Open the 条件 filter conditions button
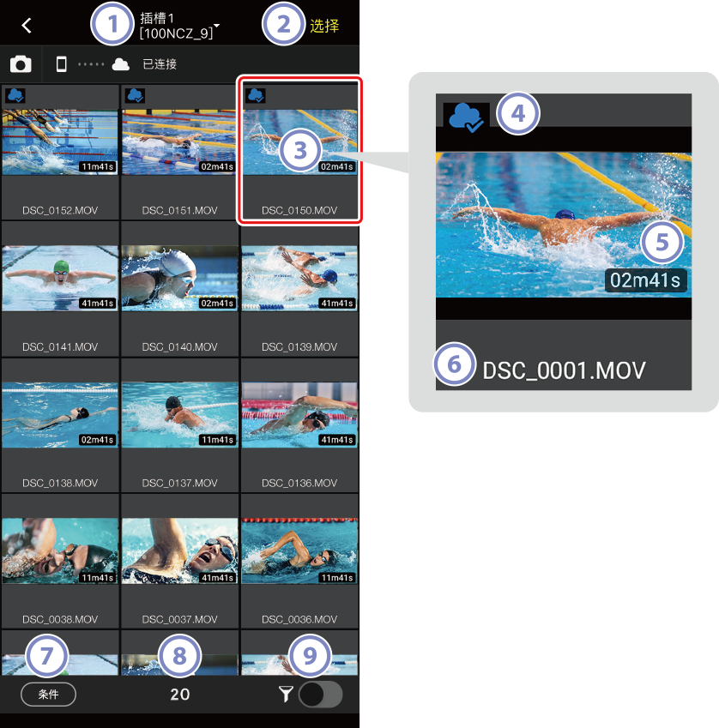719x728 pixels. (x=48, y=695)
